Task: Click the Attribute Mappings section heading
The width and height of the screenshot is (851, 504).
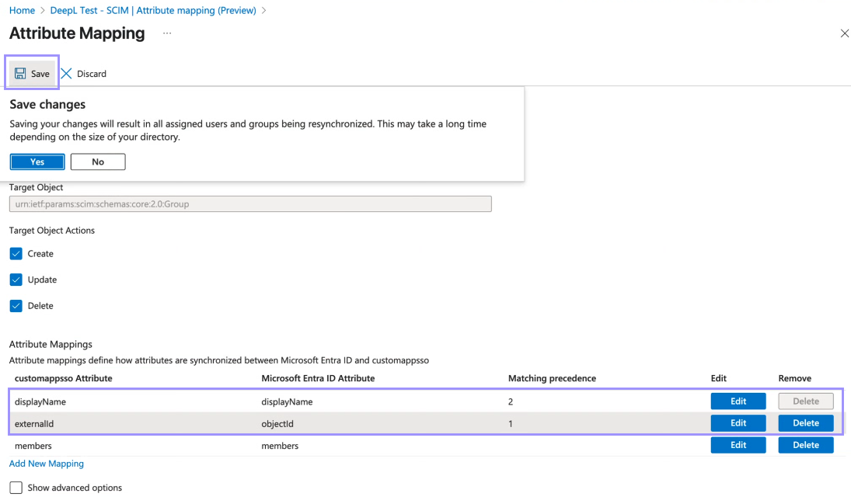Action: click(51, 344)
